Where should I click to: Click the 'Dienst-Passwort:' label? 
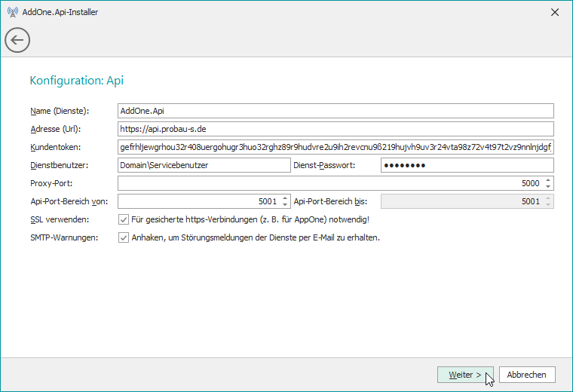coord(324,165)
